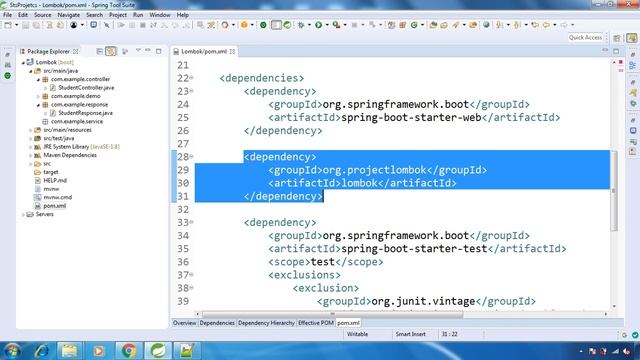This screenshot has height=360, width=640.
Task: Click the Save toolbar icon
Action: (25, 25)
